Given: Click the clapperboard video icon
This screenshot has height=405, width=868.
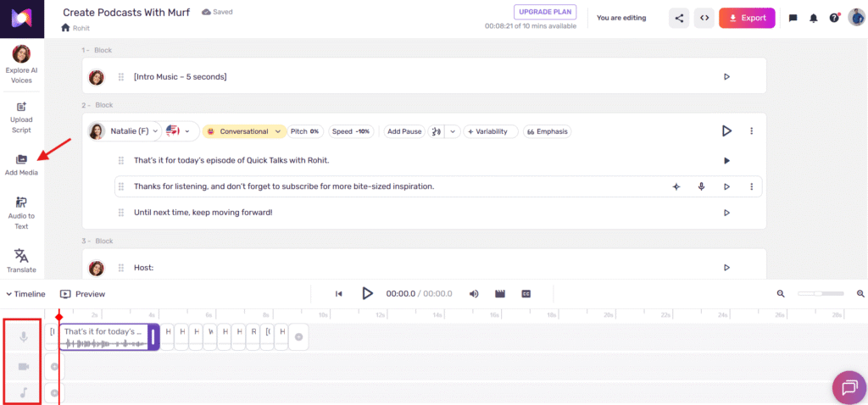Looking at the screenshot, I should click(x=500, y=294).
